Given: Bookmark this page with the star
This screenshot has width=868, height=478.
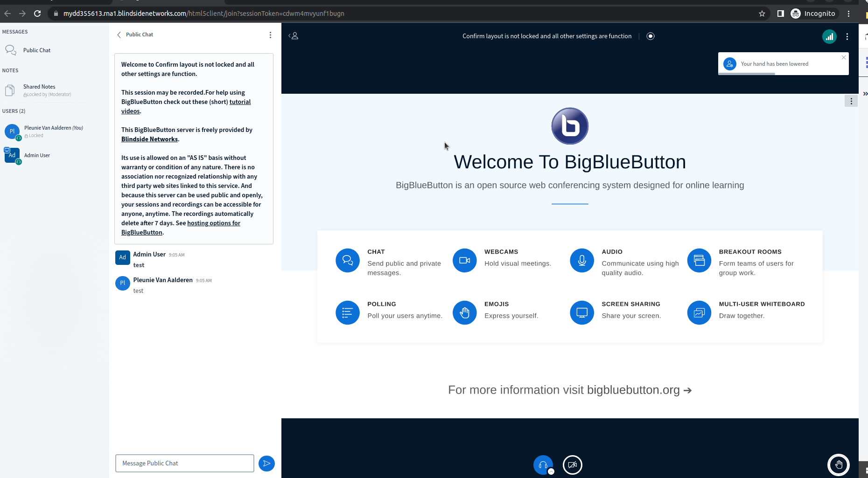Looking at the screenshot, I should [x=762, y=14].
